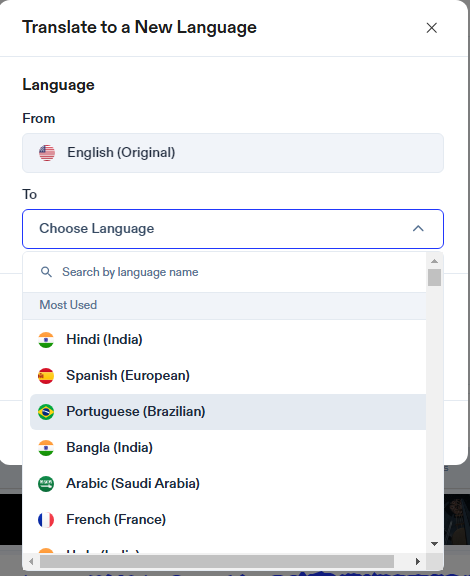
Task: Click the vertical scrollbar thumb
Action: coord(434,277)
